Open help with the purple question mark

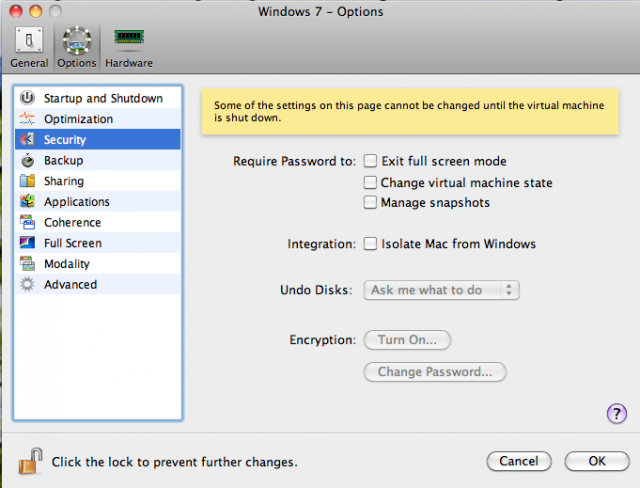(617, 414)
